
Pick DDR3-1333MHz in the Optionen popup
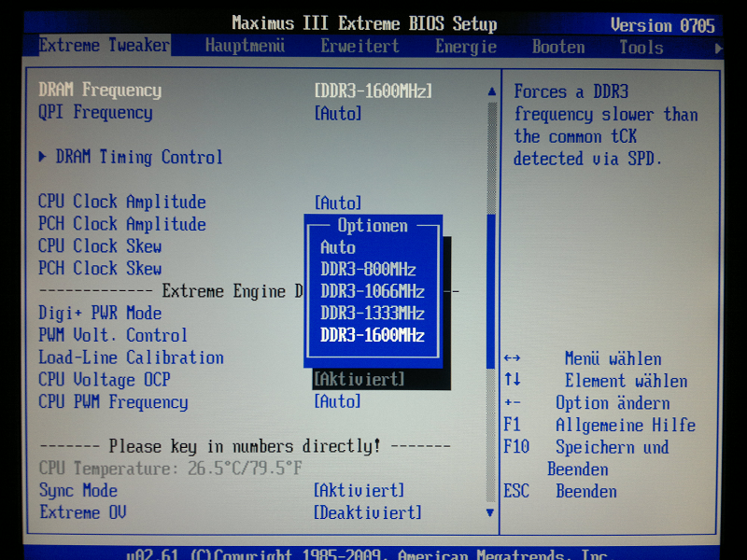(373, 314)
